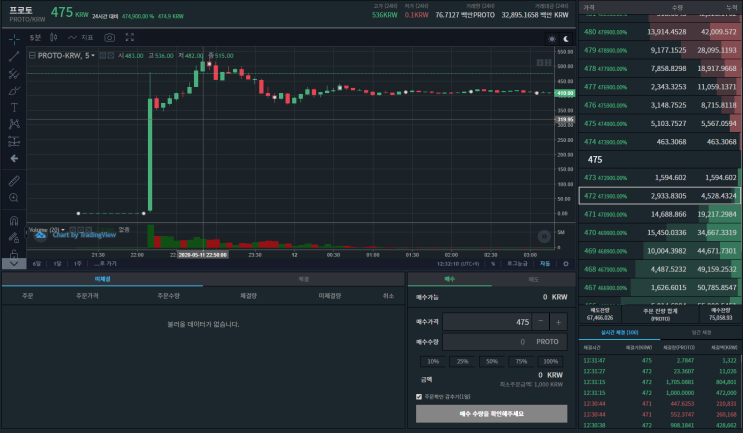The image size is (743, 433).
Task: Select the crosshair cursor tool
Action: 14,39
